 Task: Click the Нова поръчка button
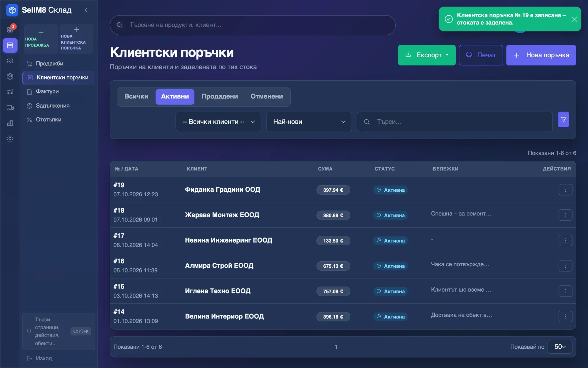(x=541, y=55)
